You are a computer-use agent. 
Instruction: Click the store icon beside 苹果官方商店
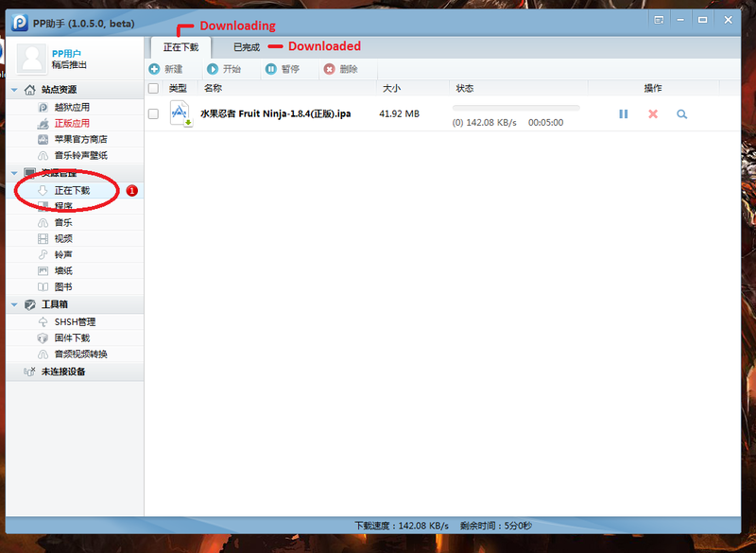click(43, 139)
